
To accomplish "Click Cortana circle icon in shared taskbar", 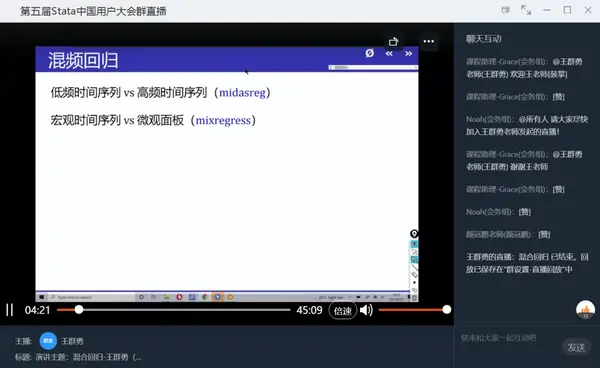I will click(141, 297).
